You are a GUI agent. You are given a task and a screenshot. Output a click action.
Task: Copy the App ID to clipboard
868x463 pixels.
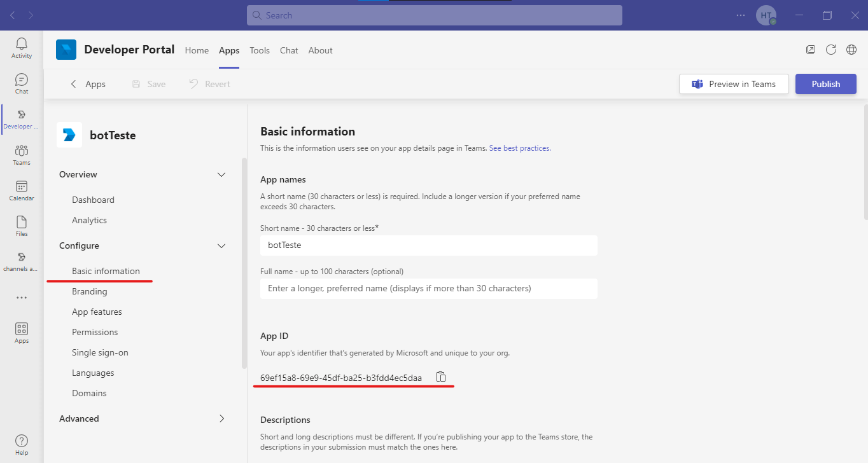(441, 377)
